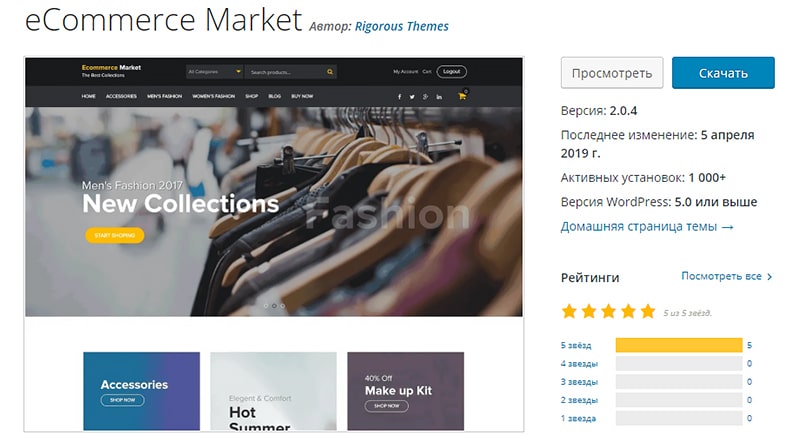Open the Hot Summer banner thumbnail
This screenshot has height=437, width=800.
coord(273,391)
